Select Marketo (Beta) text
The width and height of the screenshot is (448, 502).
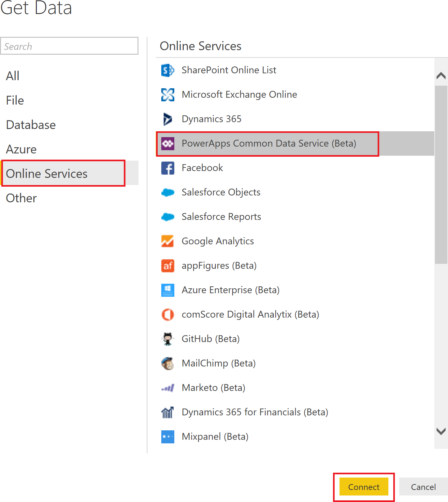pyautogui.click(x=213, y=388)
